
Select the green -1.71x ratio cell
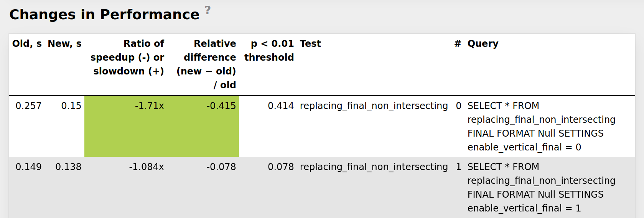click(126, 126)
